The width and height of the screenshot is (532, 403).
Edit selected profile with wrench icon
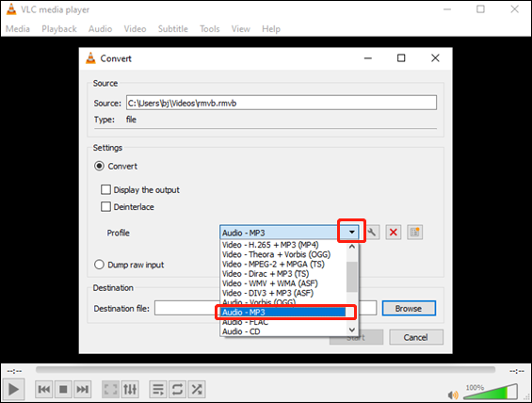[x=372, y=233]
